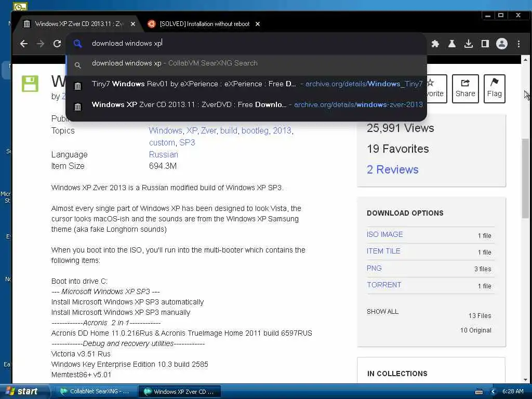Open the PNG download option
The width and height of the screenshot is (532, 399).
[374, 268]
